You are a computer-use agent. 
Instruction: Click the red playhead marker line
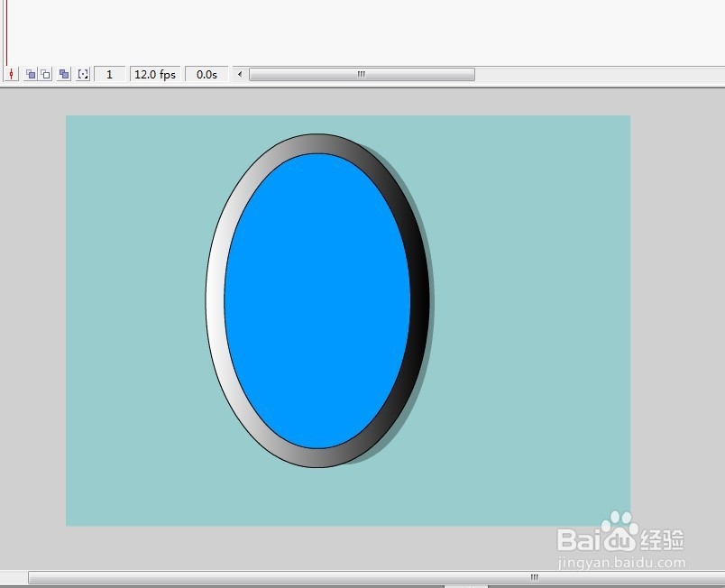6,32
